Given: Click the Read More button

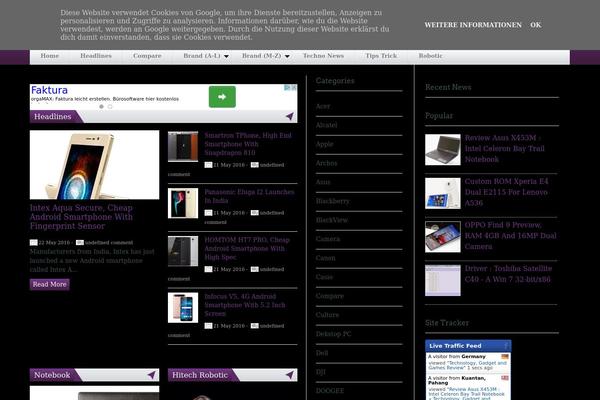Looking at the screenshot, I should pyautogui.click(x=49, y=284).
